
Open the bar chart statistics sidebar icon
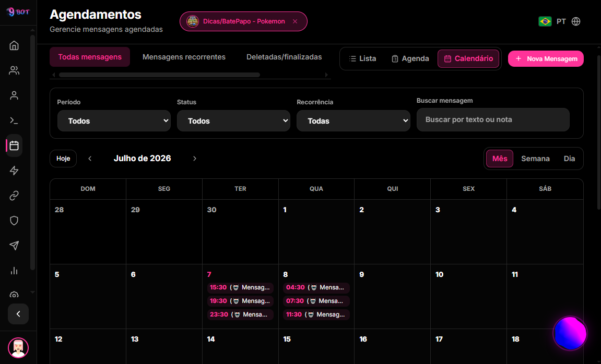[14, 271]
